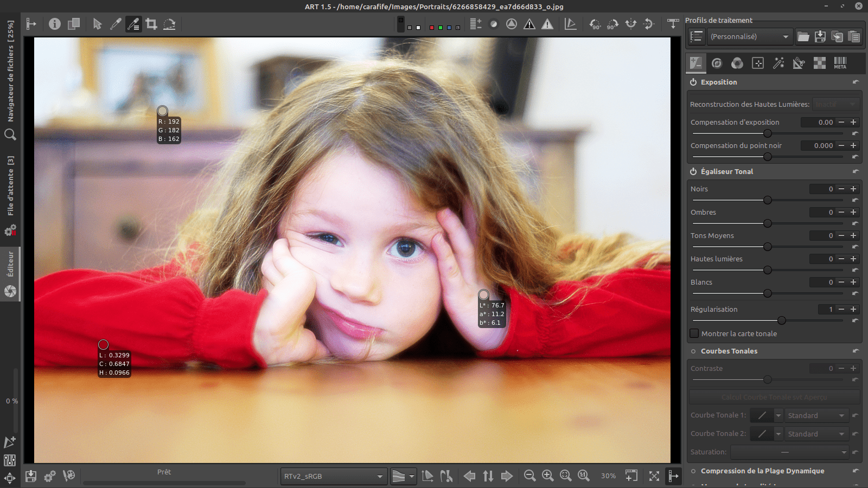Image resolution: width=868 pixels, height=488 pixels.
Task: Toggle the blue channel preview
Action: coord(449,27)
